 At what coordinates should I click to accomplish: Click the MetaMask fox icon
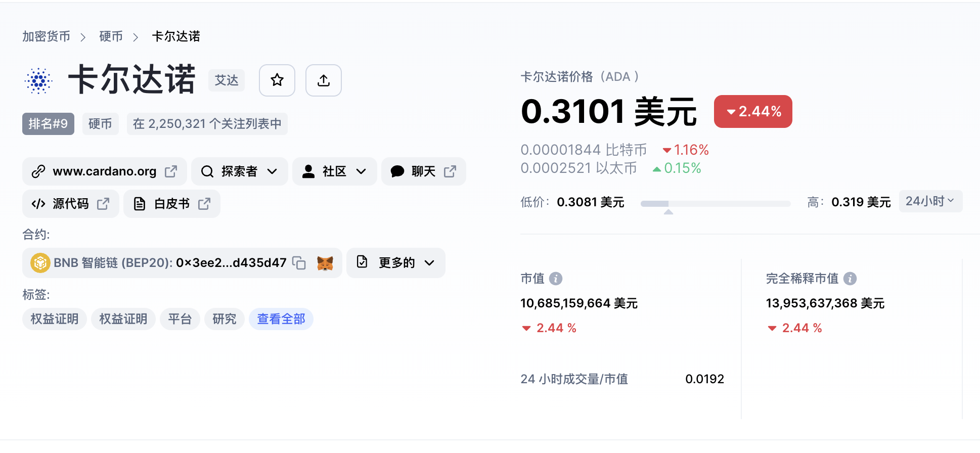tap(325, 263)
